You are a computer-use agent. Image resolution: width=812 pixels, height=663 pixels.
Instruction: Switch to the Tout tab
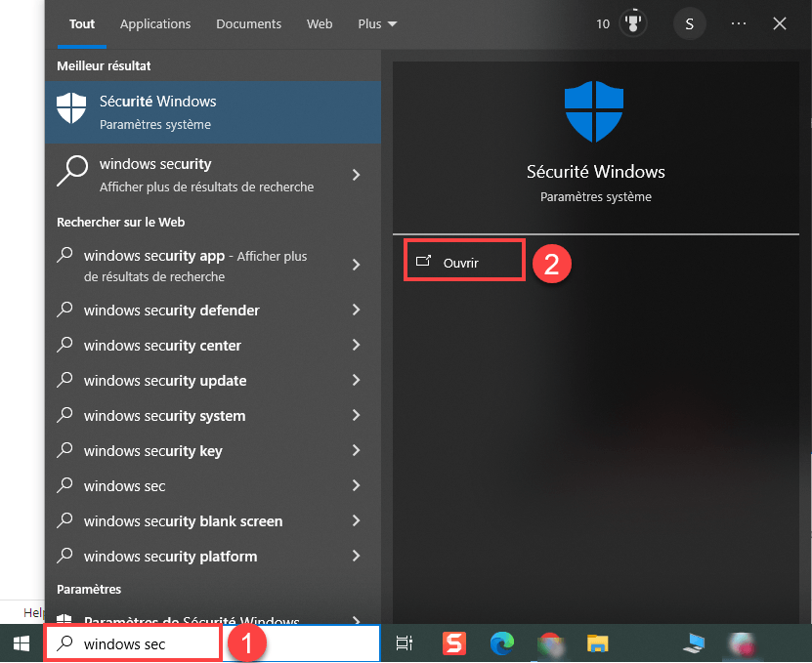tap(82, 24)
